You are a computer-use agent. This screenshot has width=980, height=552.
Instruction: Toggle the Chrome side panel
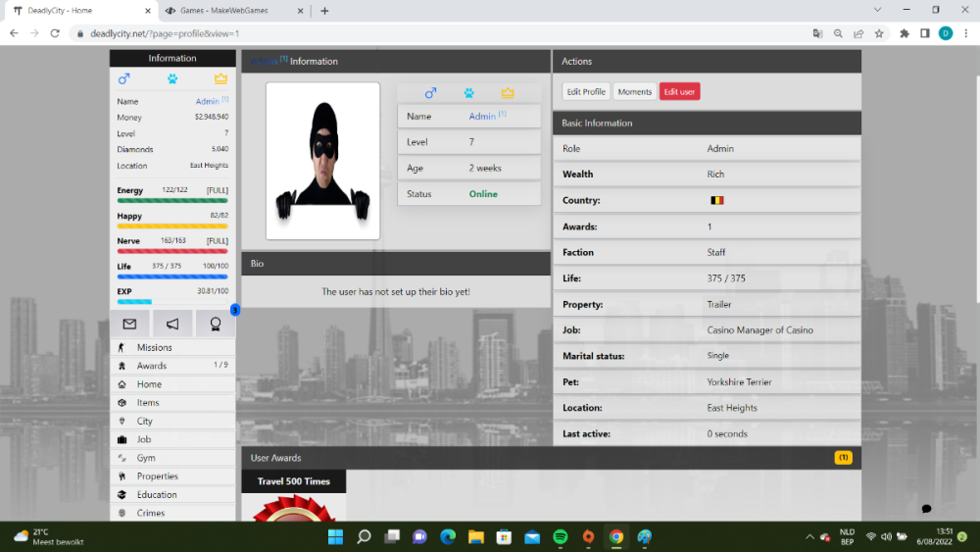[925, 32]
